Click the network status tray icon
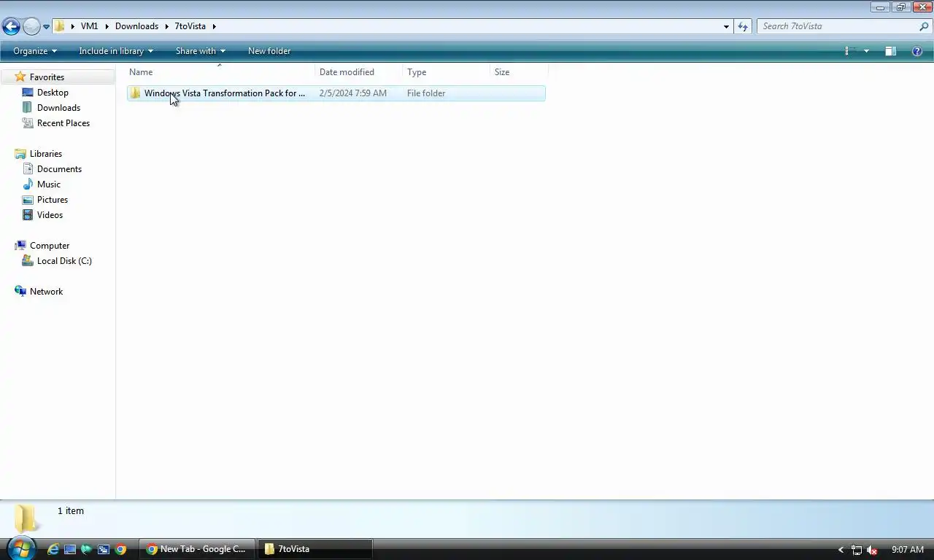This screenshot has height=560, width=934. [x=857, y=550]
